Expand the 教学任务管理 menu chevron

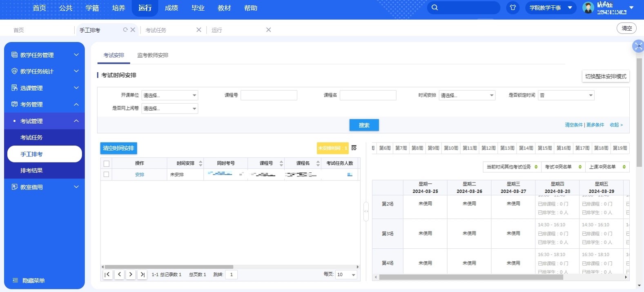coord(76,55)
